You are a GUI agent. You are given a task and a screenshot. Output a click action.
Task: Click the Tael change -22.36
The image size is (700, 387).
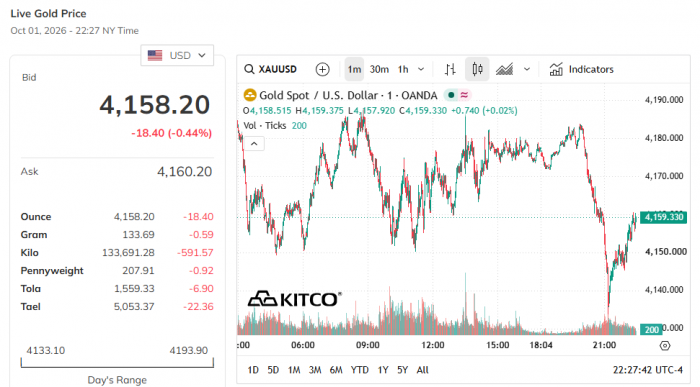pos(198,307)
